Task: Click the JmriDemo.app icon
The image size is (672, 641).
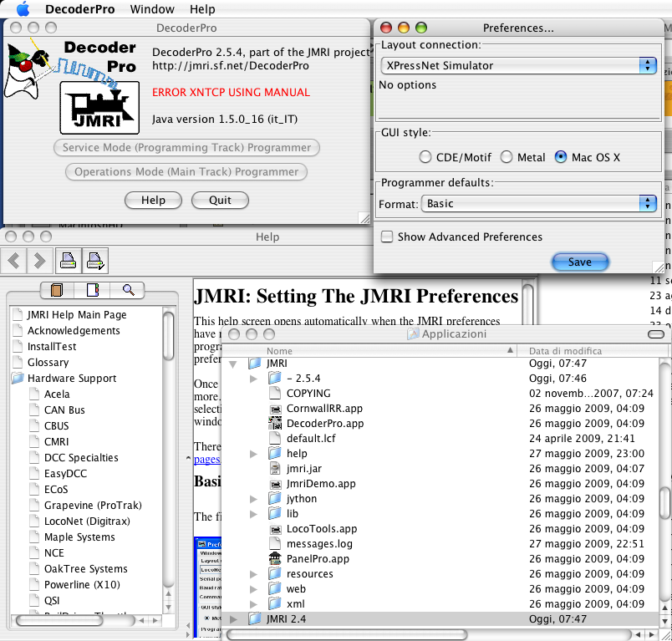Action: (275, 484)
